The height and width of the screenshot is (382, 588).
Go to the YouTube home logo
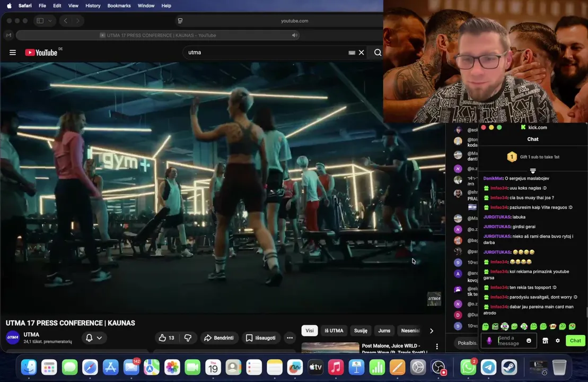[41, 53]
